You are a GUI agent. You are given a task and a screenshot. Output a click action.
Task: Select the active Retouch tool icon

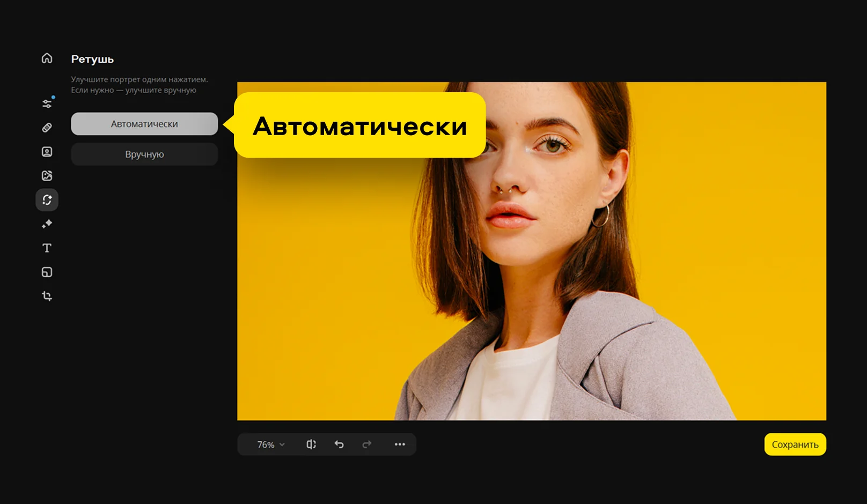[47, 200]
